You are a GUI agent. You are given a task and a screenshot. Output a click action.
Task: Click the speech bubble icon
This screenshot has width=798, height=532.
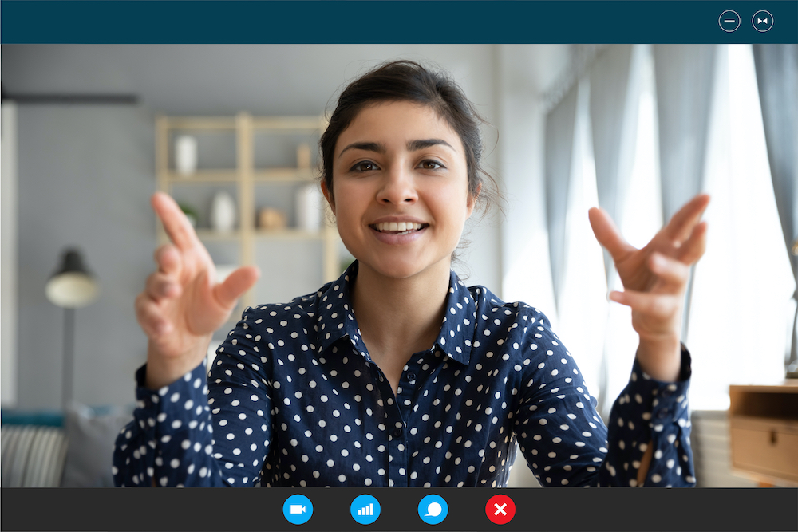(x=433, y=509)
